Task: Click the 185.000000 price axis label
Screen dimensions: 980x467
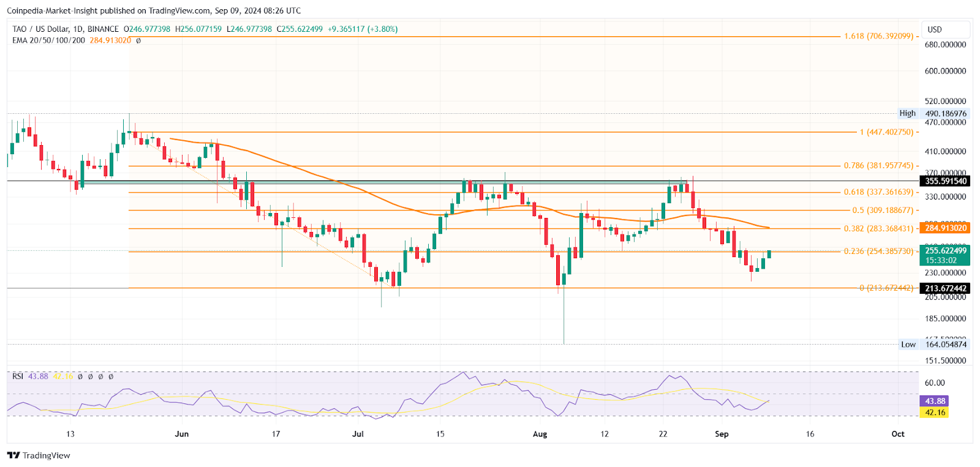Action: click(x=946, y=319)
